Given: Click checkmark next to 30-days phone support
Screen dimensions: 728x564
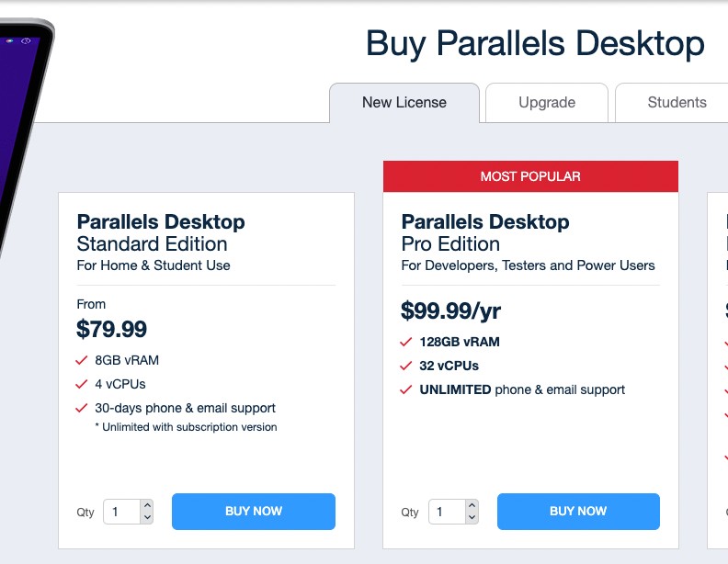Looking at the screenshot, I should (82, 408).
